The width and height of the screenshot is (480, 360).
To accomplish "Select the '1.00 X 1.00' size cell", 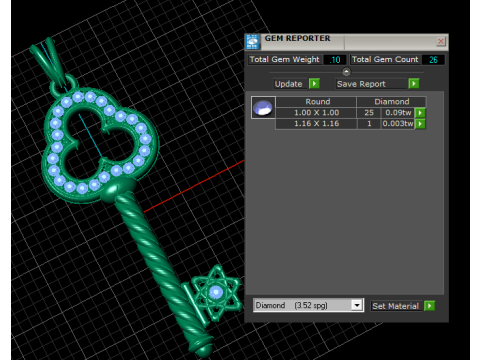I will 316,113.
